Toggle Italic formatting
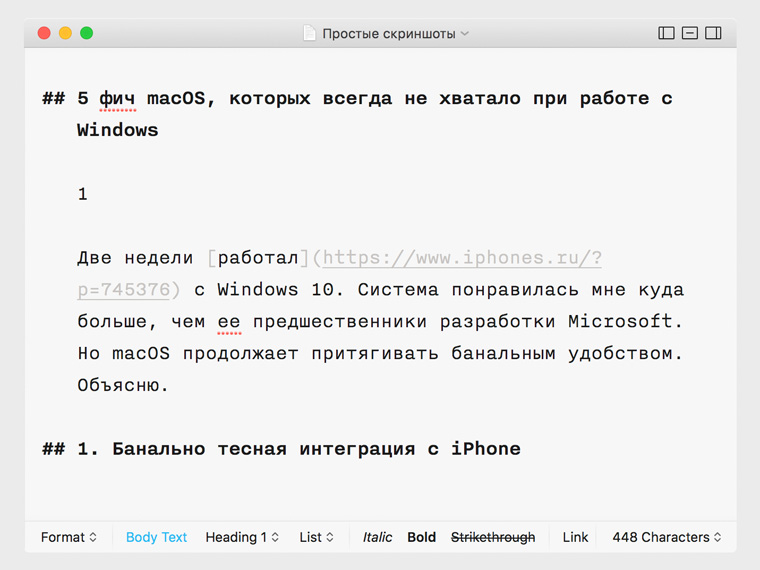This screenshot has height=570, width=760. tap(377, 537)
